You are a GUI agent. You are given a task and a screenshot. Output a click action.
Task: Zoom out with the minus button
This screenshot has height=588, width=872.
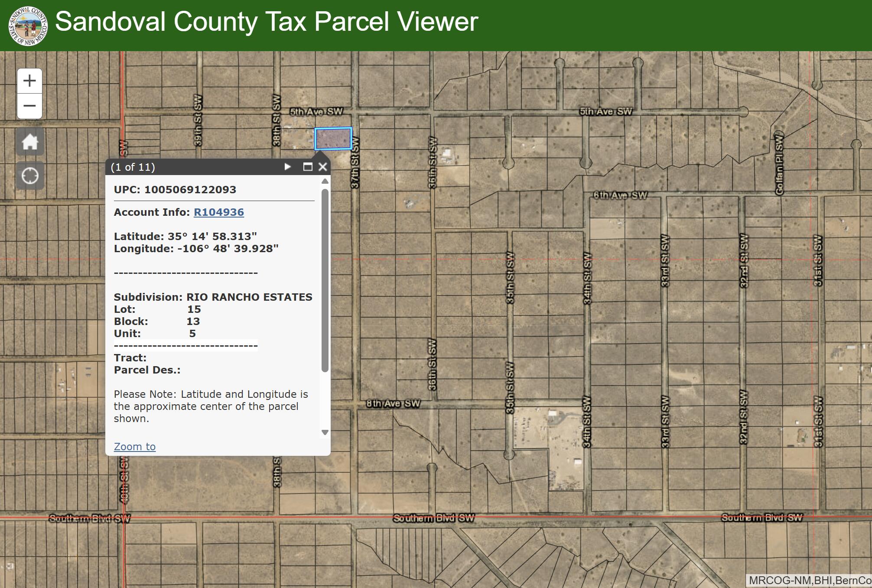coord(29,106)
